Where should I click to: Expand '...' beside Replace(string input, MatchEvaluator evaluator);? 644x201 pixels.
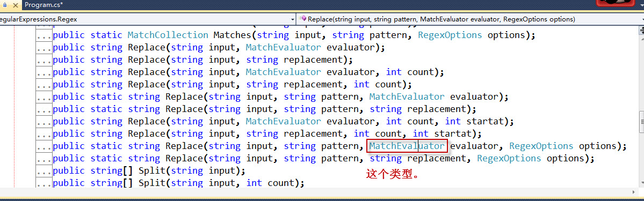coord(44,48)
